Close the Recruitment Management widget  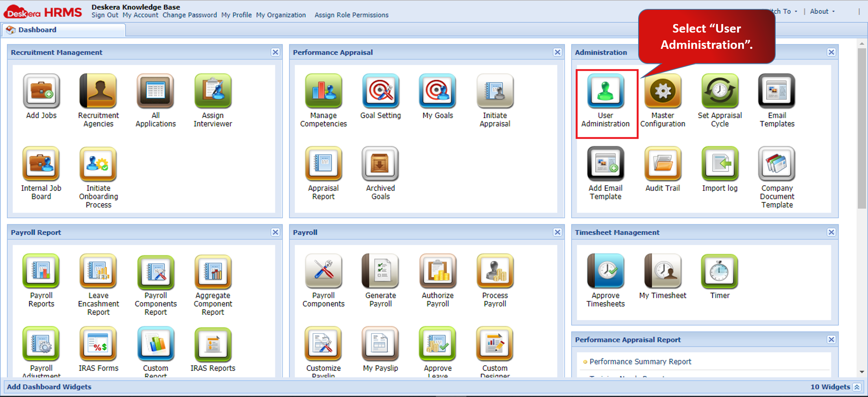click(x=275, y=52)
